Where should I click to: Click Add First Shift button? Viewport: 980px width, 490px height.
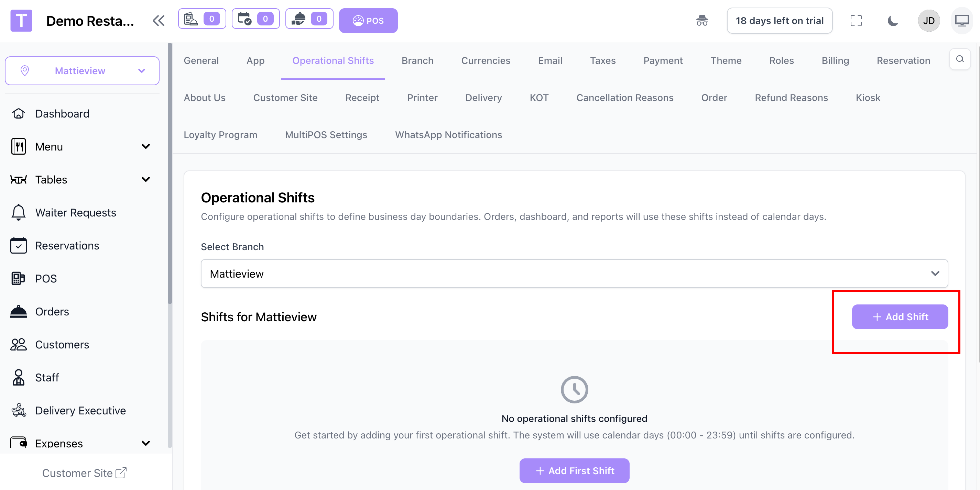574,471
